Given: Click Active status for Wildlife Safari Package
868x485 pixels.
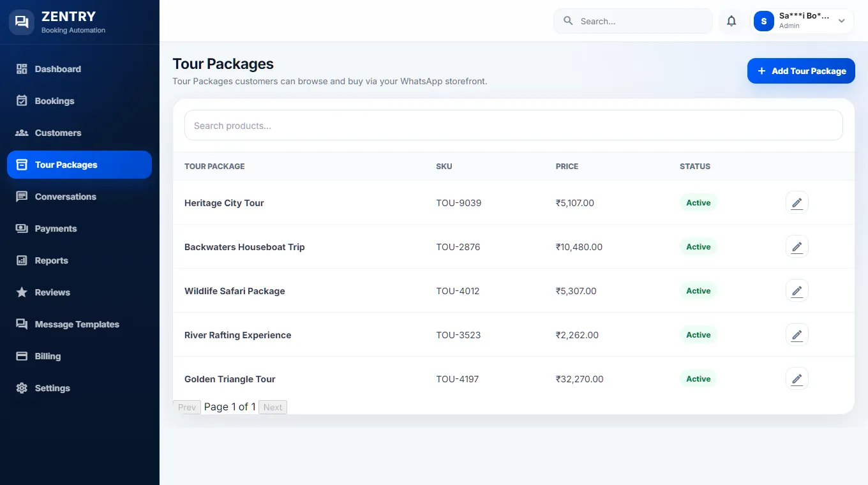Looking at the screenshot, I should [698, 291].
